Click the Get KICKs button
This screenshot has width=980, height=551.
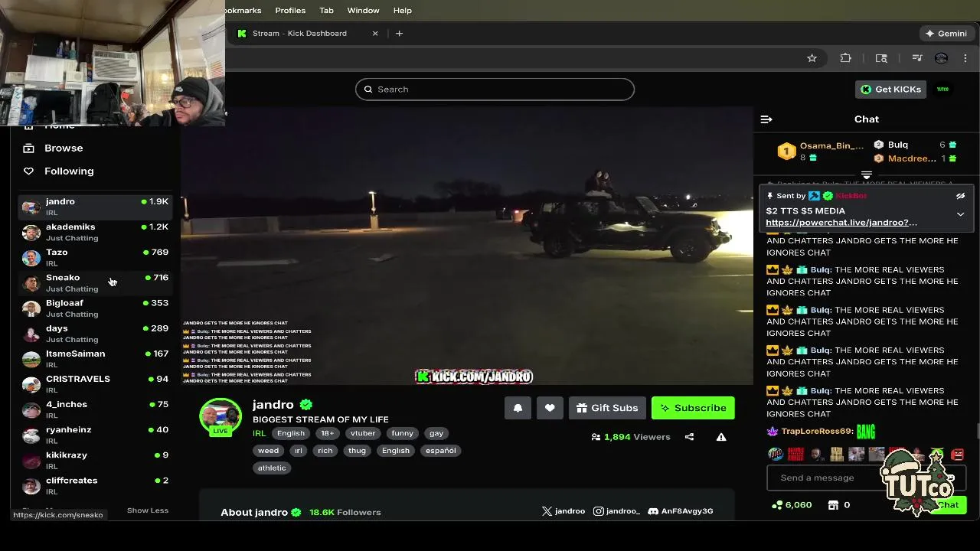tap(891, 90)
